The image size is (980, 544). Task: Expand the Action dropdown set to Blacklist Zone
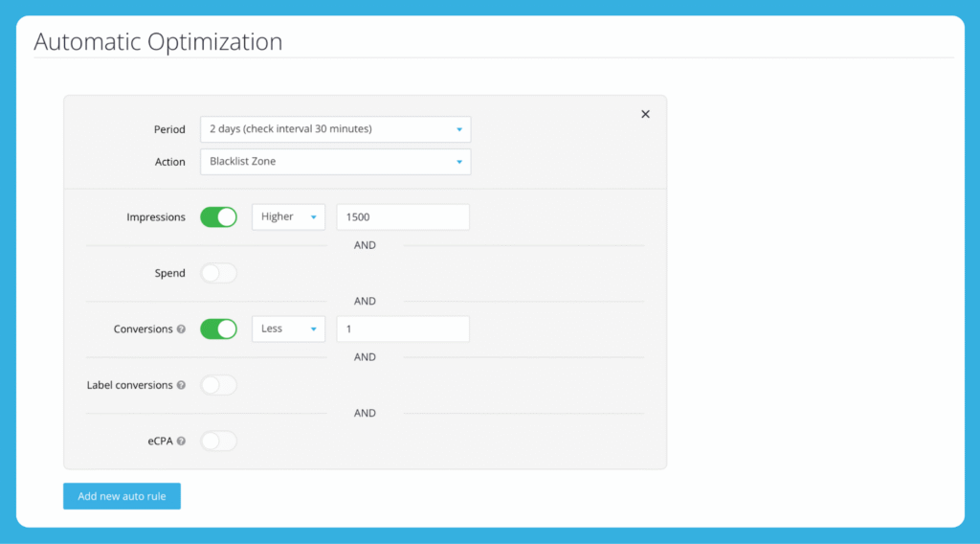(x=335, y=162)
